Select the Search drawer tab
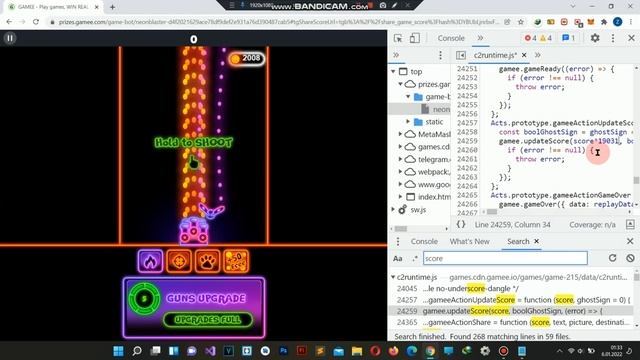Viewport: 640px width, 360px height. (518, 241)
